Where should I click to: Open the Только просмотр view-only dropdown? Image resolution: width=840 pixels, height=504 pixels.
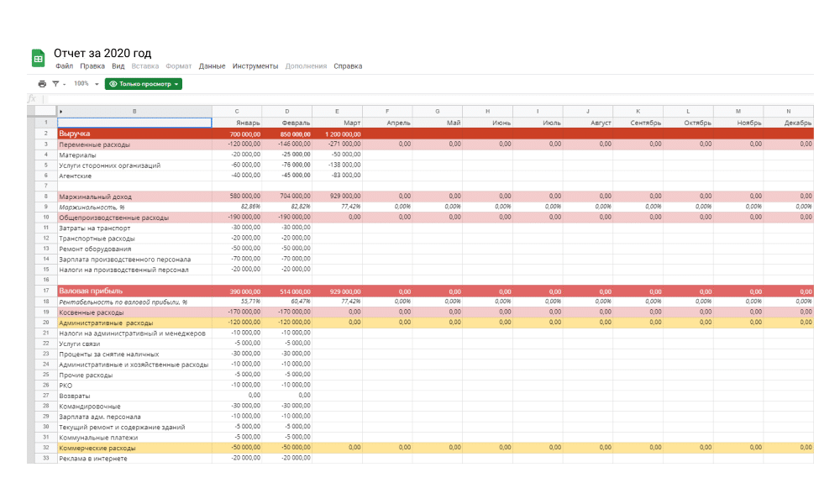(x=144, y=84)
